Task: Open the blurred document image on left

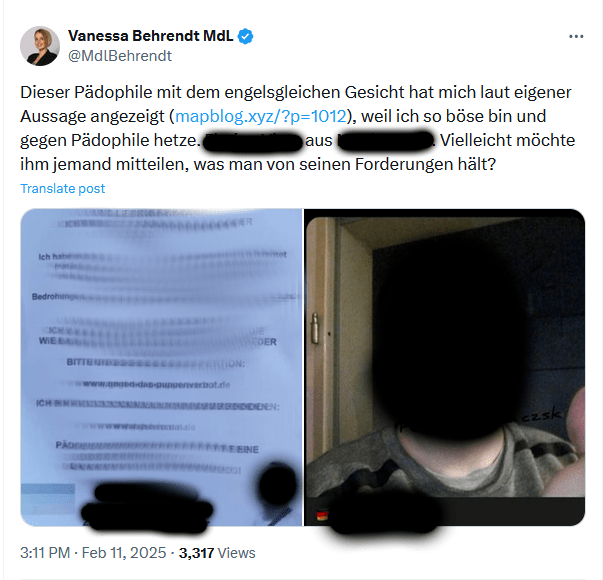Action: pos(162,367)
